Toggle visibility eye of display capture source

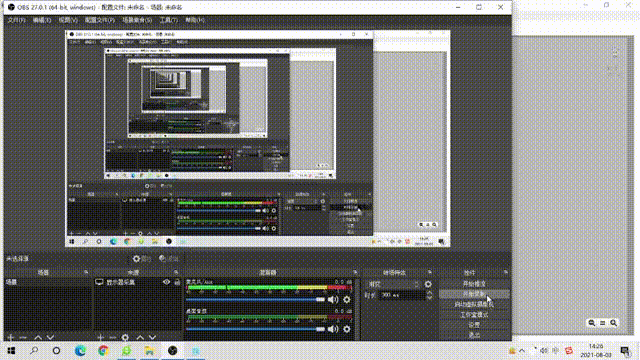(x=166, y=282)
